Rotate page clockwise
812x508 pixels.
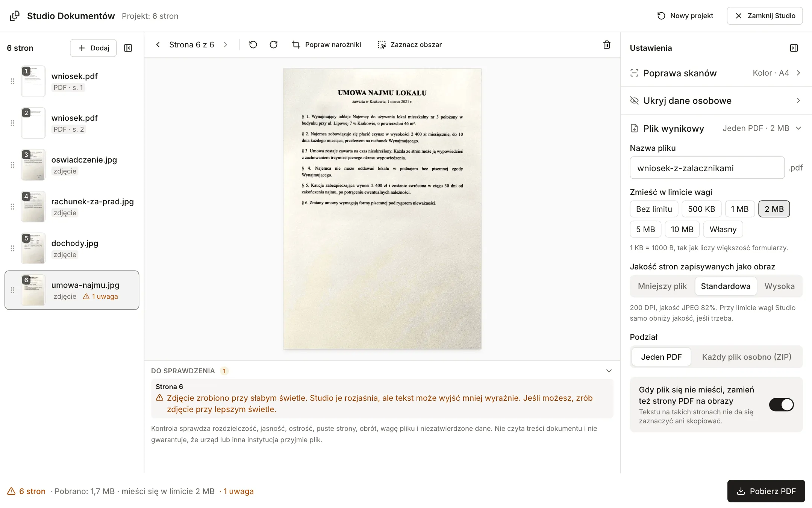[x=274, y=45]
